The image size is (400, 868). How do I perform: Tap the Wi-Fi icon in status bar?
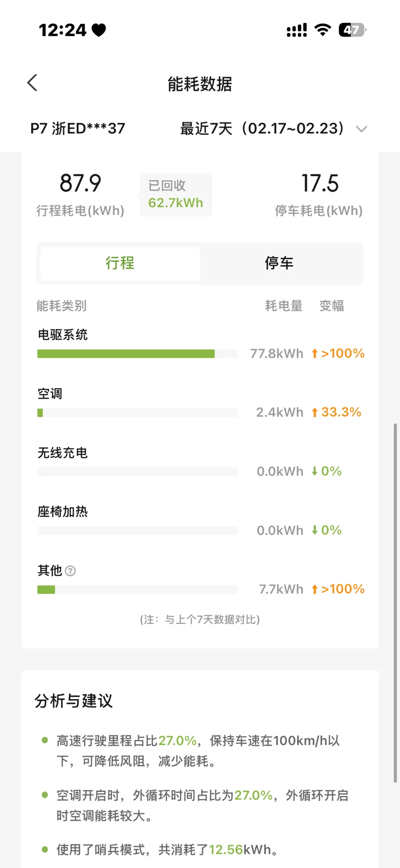(x=322, y=30)
